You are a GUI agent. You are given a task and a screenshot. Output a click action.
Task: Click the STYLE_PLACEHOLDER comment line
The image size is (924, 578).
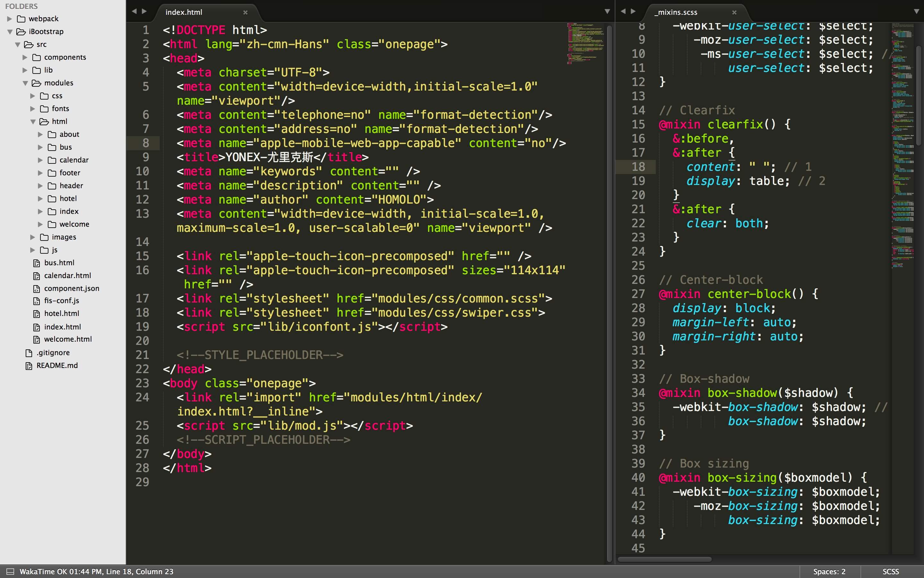click(260, 355)
